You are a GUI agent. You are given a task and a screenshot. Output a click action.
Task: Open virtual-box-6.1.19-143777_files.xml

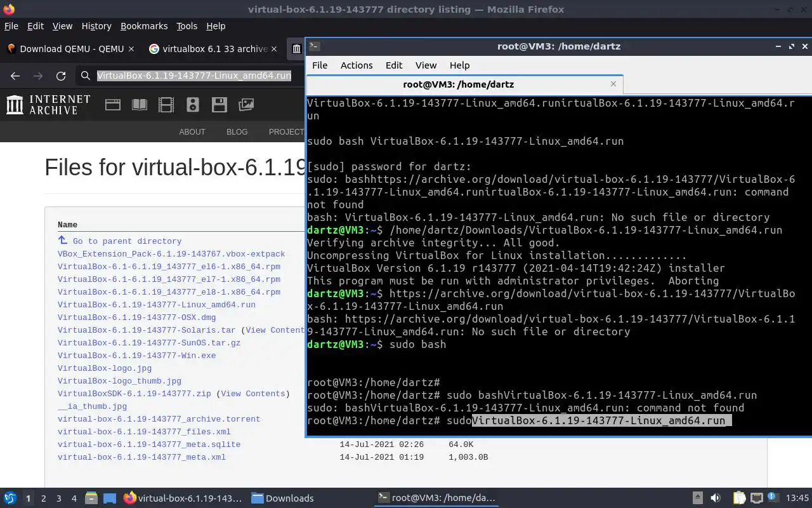pos(144,432)
